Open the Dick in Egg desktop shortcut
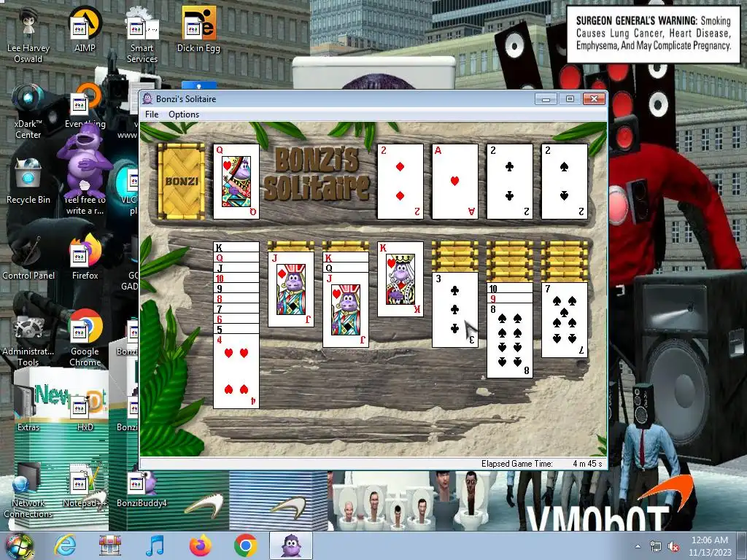Screen dimensions: 747x560 [198, 29]
